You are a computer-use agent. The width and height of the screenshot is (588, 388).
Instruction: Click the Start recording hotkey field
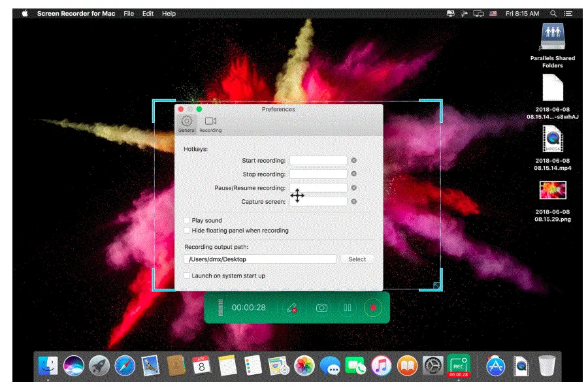(x=318, y=161)
